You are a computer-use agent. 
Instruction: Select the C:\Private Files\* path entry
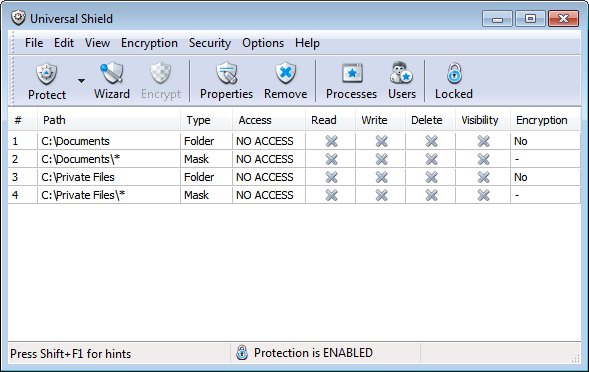(83, 195)
